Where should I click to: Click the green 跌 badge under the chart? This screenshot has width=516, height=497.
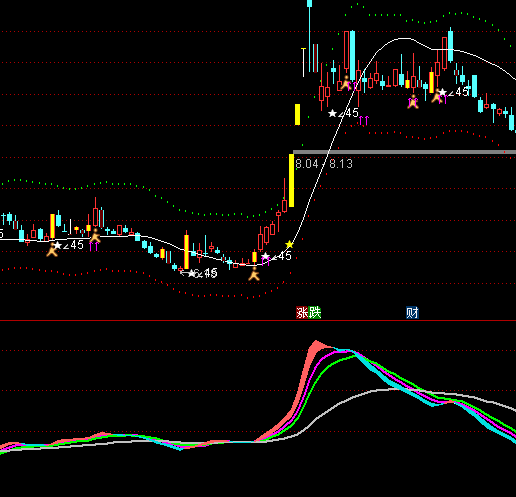click(315, 313)
